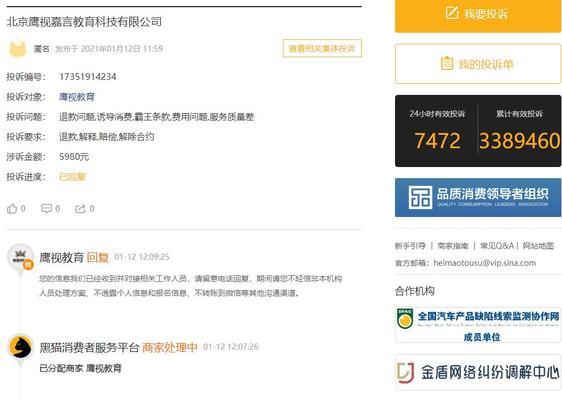
Task: Click 品质消费领导者组织 logo icon
Action: [420, 197]
